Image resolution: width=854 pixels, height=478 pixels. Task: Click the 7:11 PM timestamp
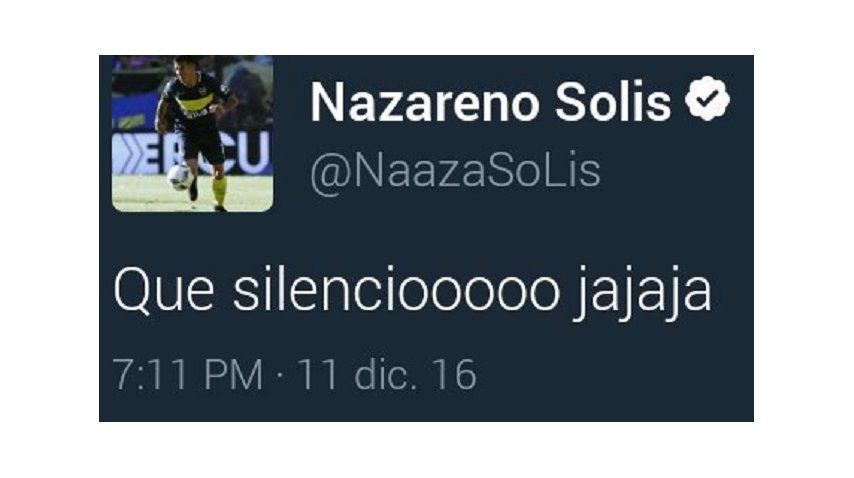pyautogui.click(x=188, y=375)
